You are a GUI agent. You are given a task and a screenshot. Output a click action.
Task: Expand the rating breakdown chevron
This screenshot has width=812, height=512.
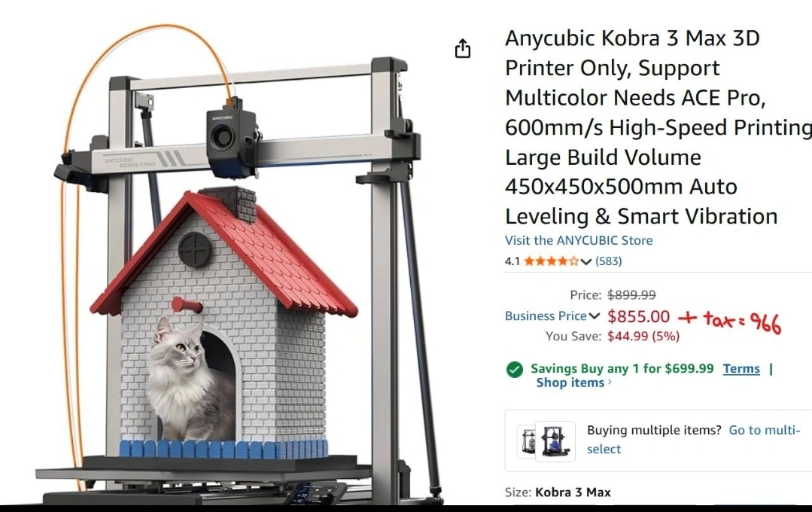point(585,262)
